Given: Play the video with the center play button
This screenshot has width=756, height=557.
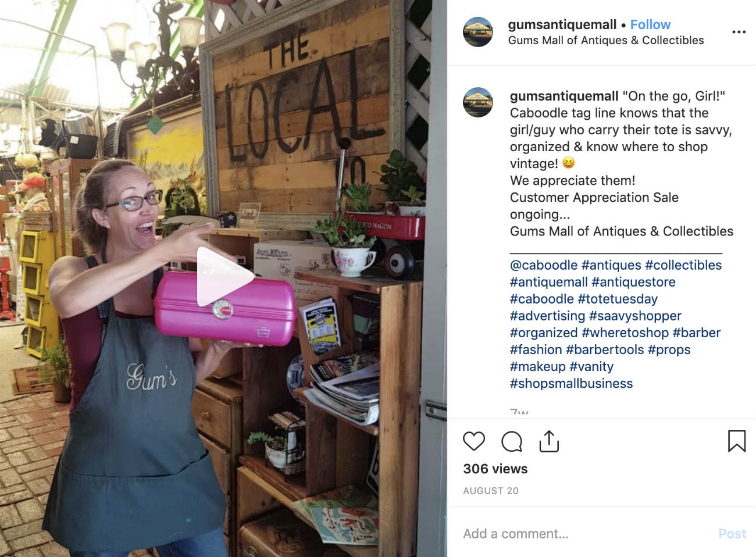Looking at the screenshot, I should tap(224, 277).
